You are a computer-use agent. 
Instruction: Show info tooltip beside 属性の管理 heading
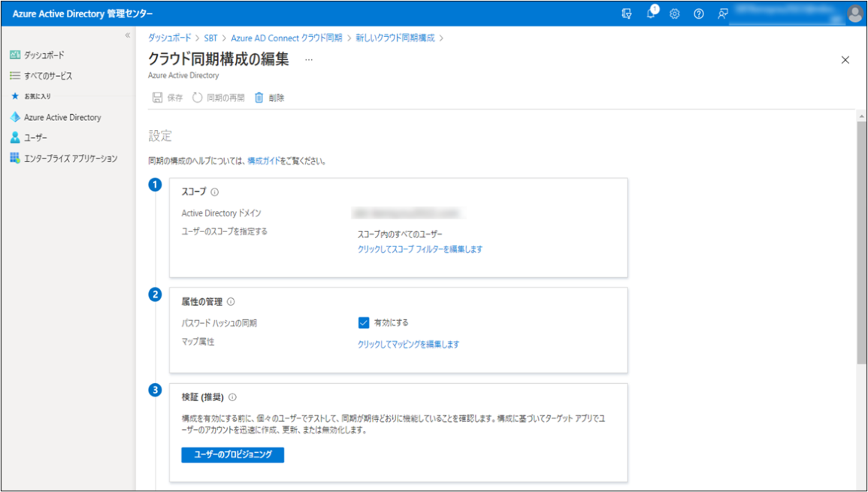click(x=231, y=302)
